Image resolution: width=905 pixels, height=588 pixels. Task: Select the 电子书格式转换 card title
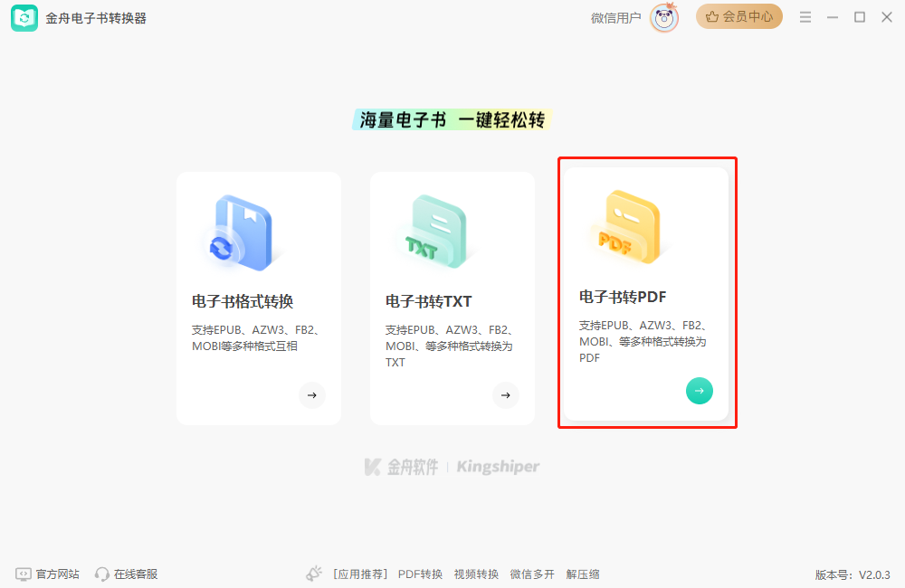pyautogui.click(x=243, y=301)
